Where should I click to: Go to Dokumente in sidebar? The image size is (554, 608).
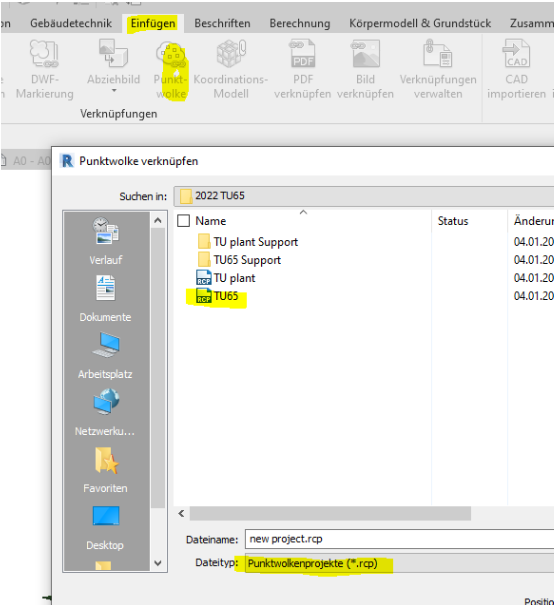tap(105, 299)
